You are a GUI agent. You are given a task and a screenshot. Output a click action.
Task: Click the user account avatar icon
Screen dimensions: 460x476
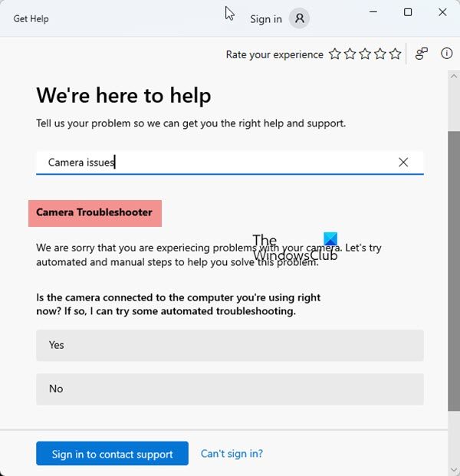point(299,18)
